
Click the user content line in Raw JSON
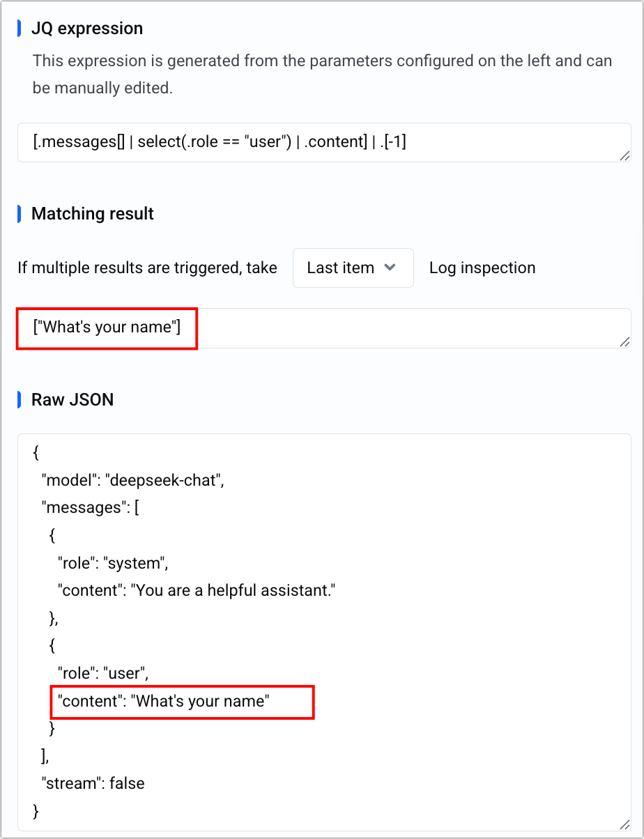click(164, 700)
